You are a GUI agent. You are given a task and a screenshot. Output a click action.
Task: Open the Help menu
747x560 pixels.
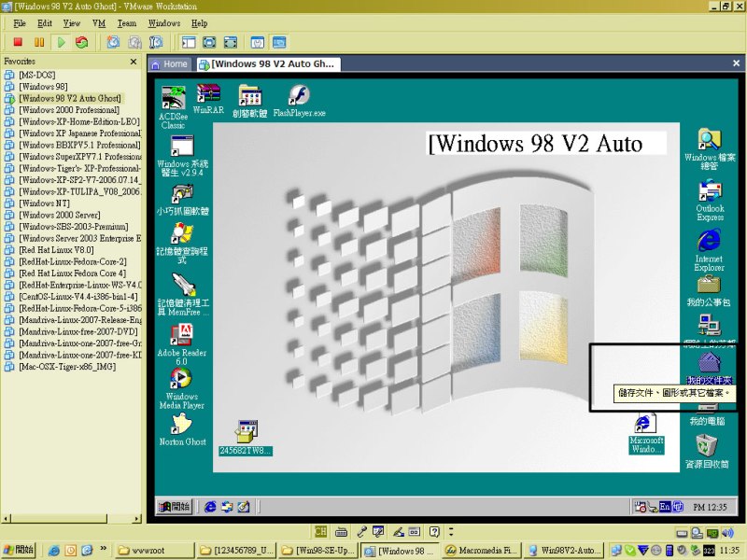tap(199, 22)
